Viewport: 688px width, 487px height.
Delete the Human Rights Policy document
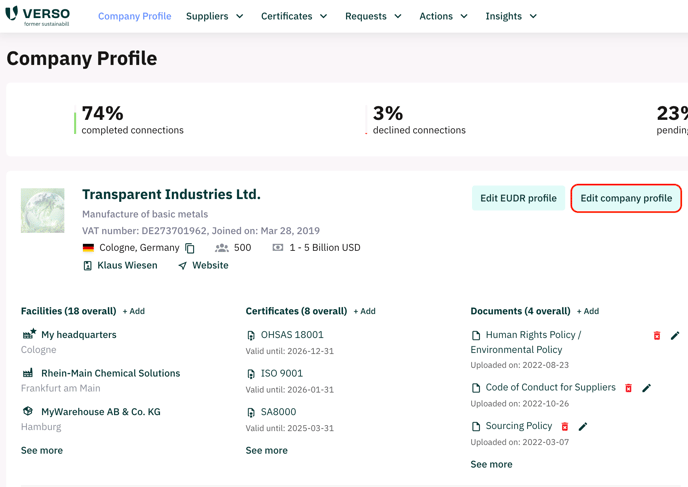pos(657,336)
